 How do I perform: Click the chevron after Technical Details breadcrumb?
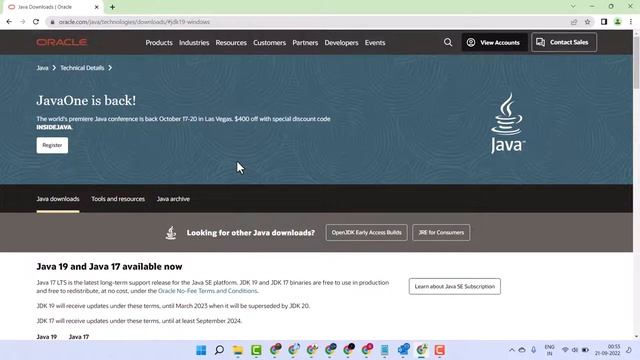click(110, 68)
